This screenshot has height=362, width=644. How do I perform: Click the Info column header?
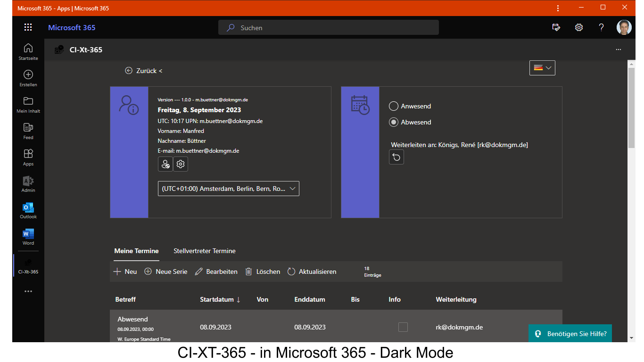[395, 299]
